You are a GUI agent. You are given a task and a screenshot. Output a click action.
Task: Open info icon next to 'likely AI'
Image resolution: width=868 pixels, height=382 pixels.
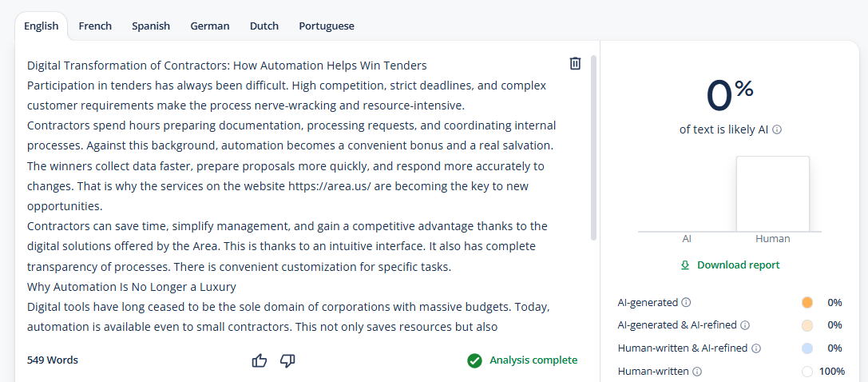pyautogui.click(x=777, y=129)
